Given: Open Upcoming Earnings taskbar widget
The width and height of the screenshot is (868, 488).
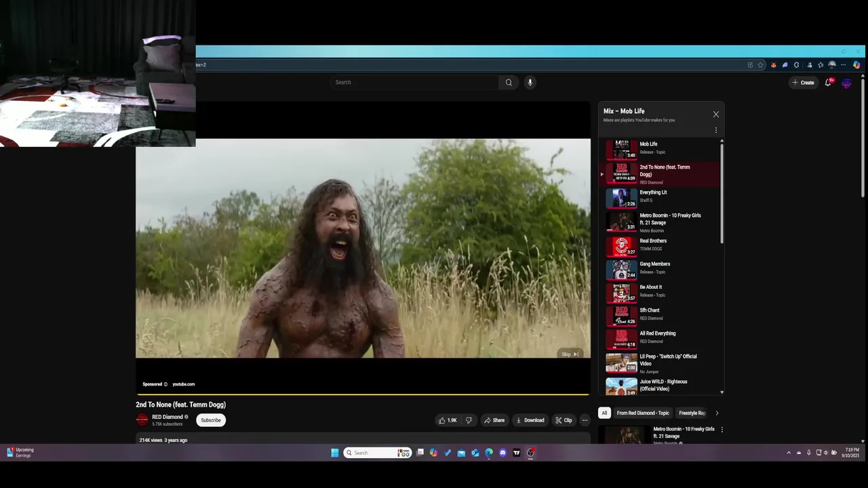Looking at the screenshot, I should 20,453.
